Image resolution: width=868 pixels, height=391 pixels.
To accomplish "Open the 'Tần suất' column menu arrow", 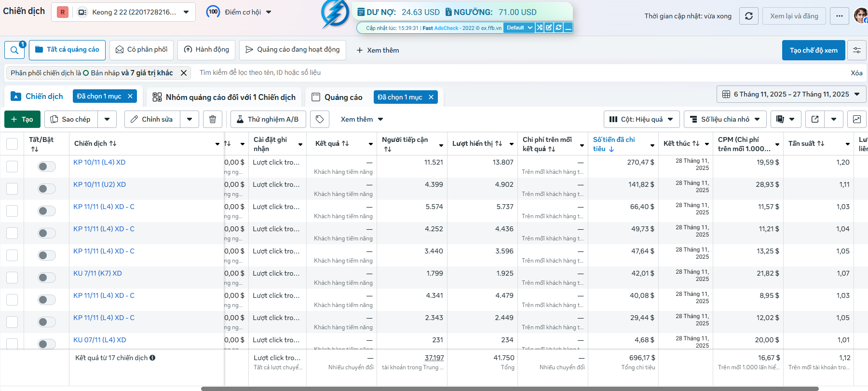I will click(x=847, y=144).
